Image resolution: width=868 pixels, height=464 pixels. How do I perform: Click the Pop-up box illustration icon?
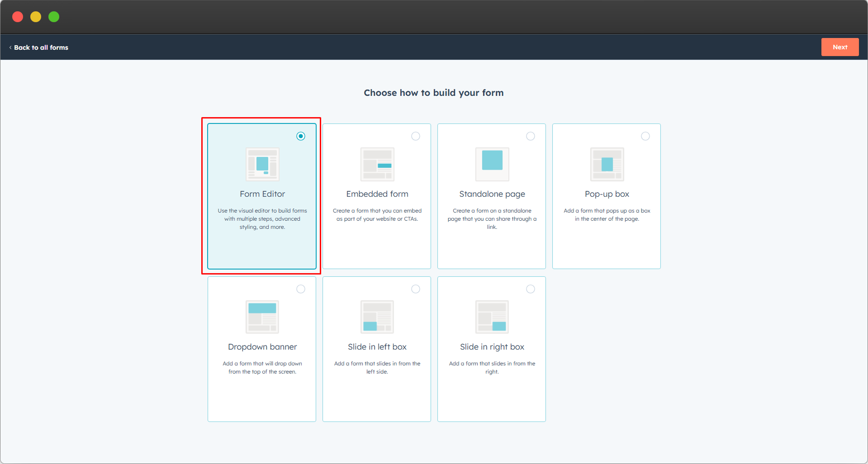[607, 164]
